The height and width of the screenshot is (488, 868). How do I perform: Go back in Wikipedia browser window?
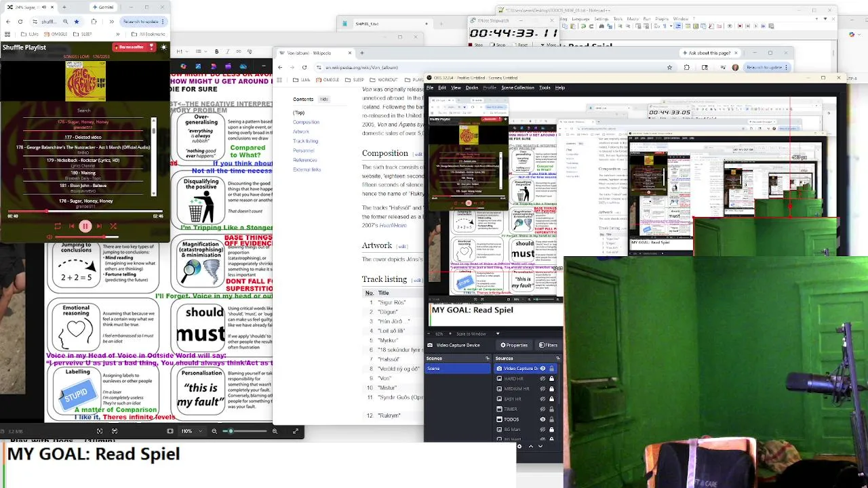[280, 67]
